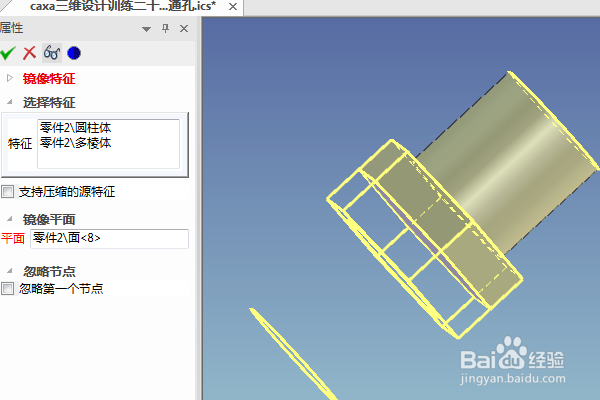Image resolution: width=600 pixels, height=400 pixels.
Task: Switch to the caxa三维设计训练二十...通孔.ics tab
Action: [x=122, y=6]
